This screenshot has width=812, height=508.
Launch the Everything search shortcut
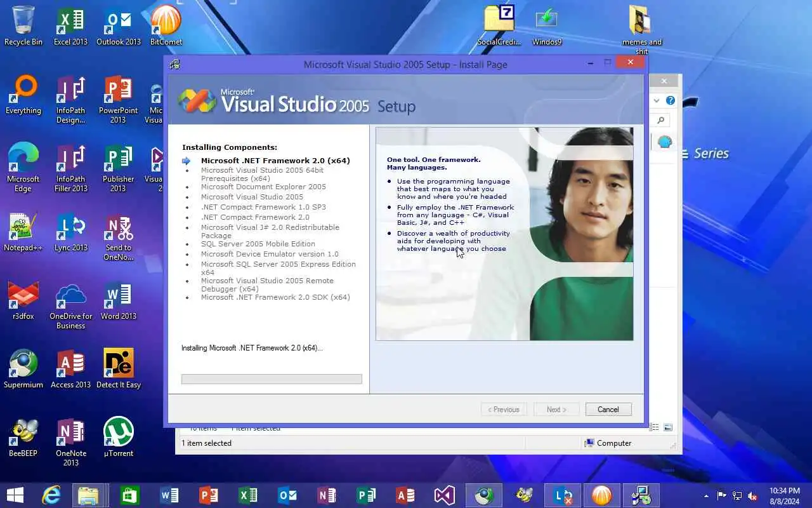point(23,95)
